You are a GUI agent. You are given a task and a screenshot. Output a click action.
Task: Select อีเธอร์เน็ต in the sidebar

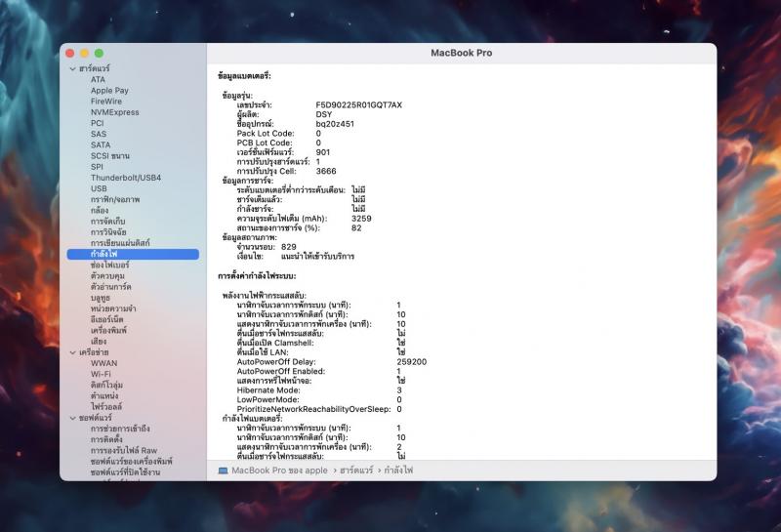click(x=107, y=319)
